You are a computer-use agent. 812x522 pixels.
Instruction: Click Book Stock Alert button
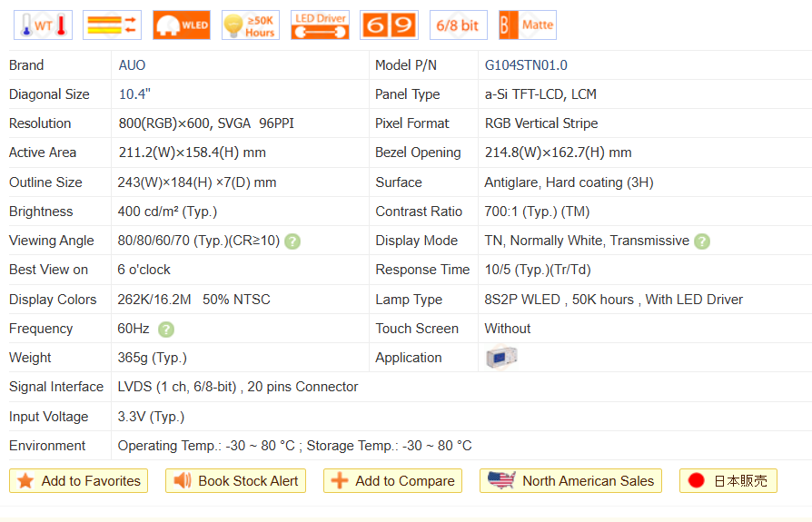pyautogui.click(x=235, y=481)
